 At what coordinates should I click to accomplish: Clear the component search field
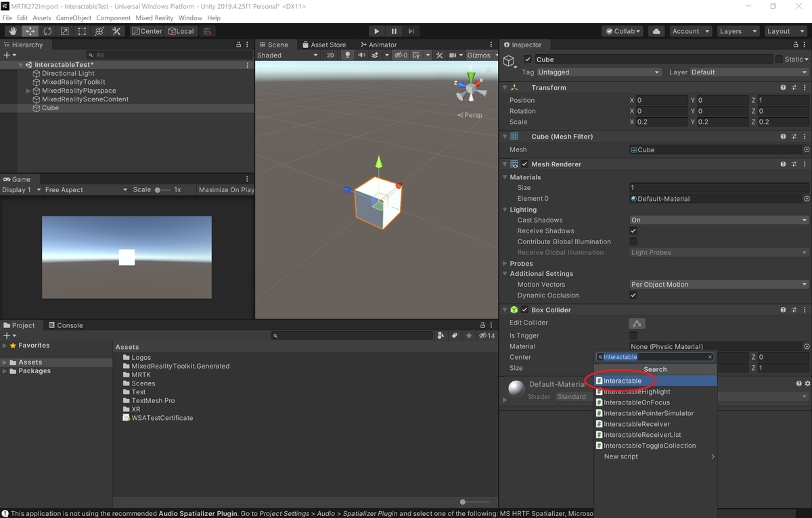(x=710, y=357)
